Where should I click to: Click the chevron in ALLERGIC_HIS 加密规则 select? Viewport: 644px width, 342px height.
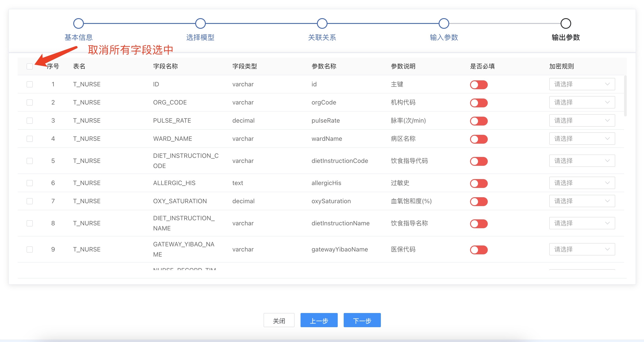[x=607, y=183]
